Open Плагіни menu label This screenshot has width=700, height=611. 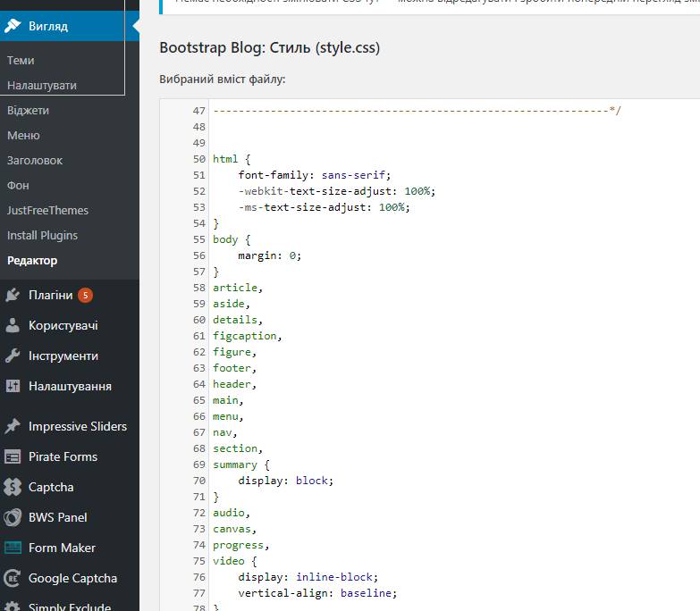click(50, 295)
